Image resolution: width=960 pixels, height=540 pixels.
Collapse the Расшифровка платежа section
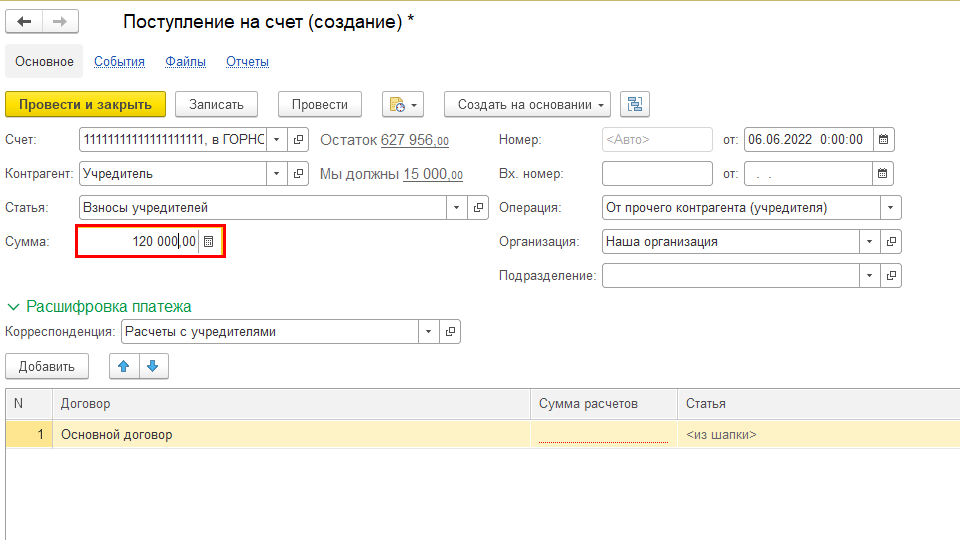point(15,307)
